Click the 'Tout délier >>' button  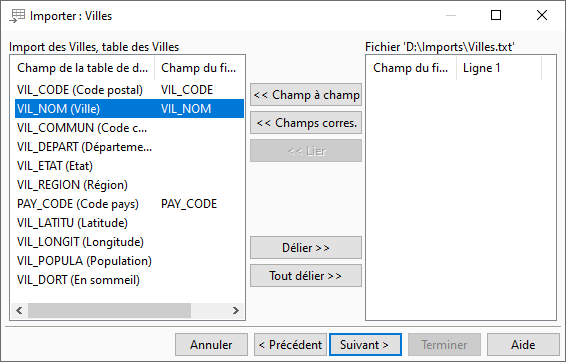[x=306, y=276]
